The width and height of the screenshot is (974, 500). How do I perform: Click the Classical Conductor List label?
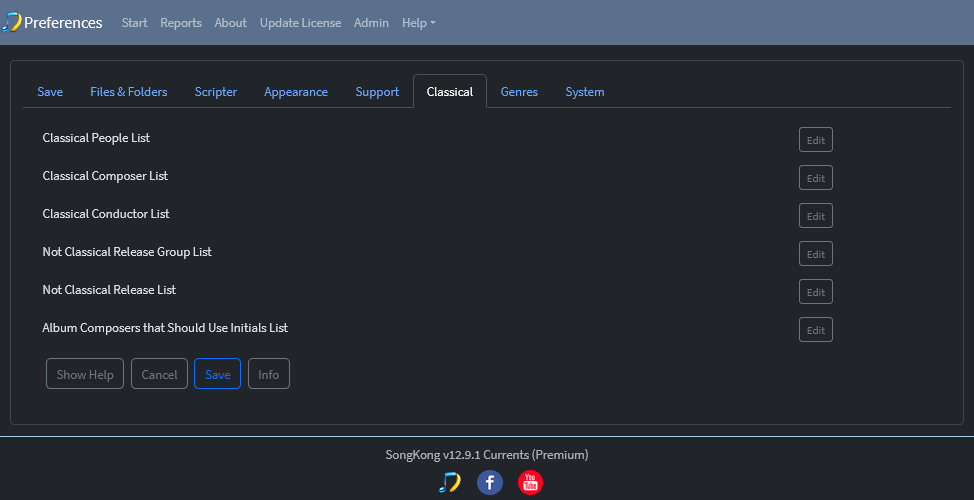106,214
